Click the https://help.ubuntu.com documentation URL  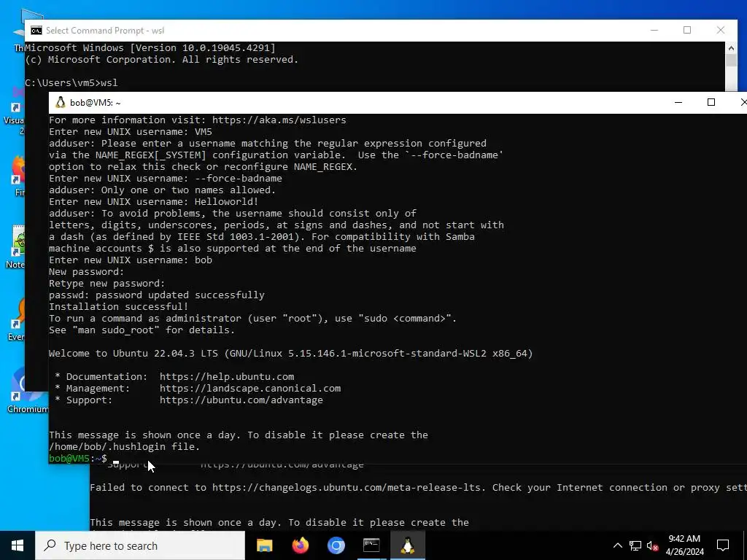point(227,377)
